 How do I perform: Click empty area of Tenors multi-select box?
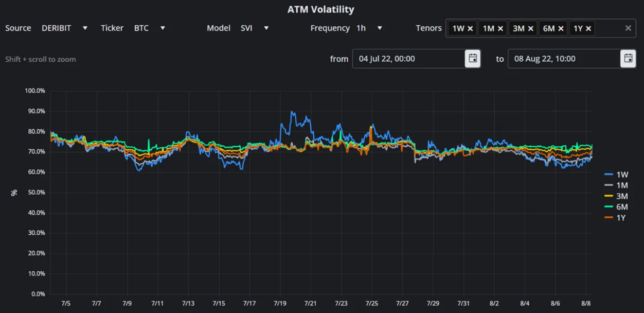coord(609,28)
